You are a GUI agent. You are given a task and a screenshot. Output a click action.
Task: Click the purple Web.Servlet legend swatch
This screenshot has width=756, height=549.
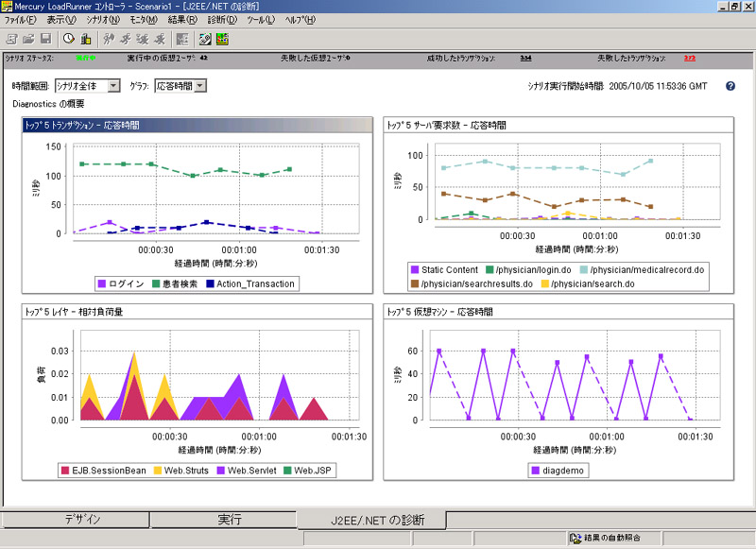point(221,471)
